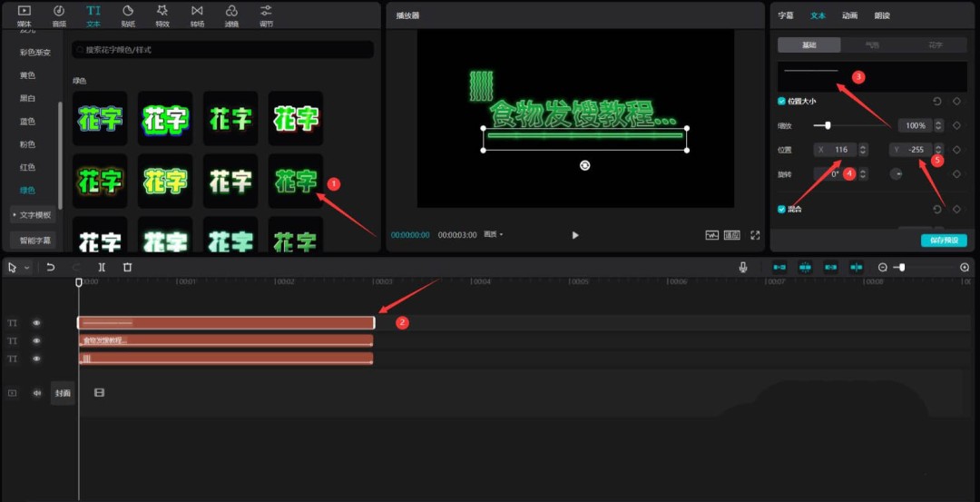
Task: Enter fullscreen preview in the player
Action: (x=754, y=235)
